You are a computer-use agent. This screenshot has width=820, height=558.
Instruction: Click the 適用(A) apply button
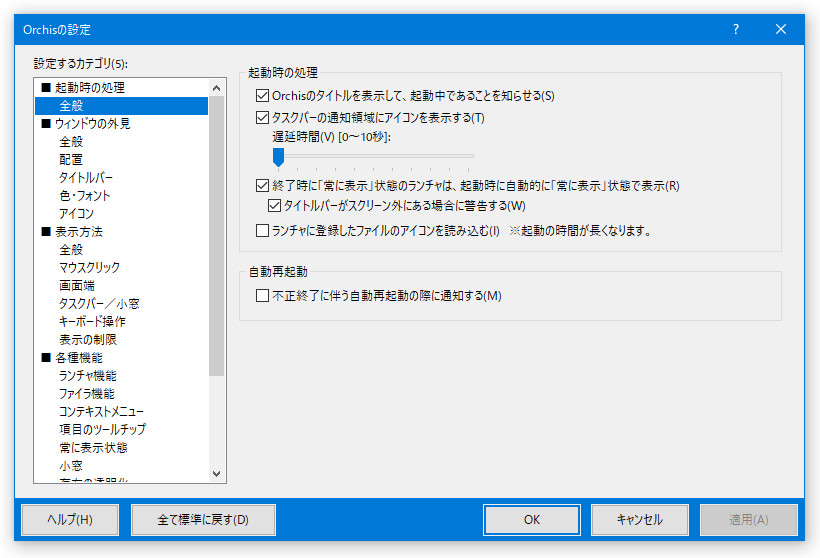[749, 520]
